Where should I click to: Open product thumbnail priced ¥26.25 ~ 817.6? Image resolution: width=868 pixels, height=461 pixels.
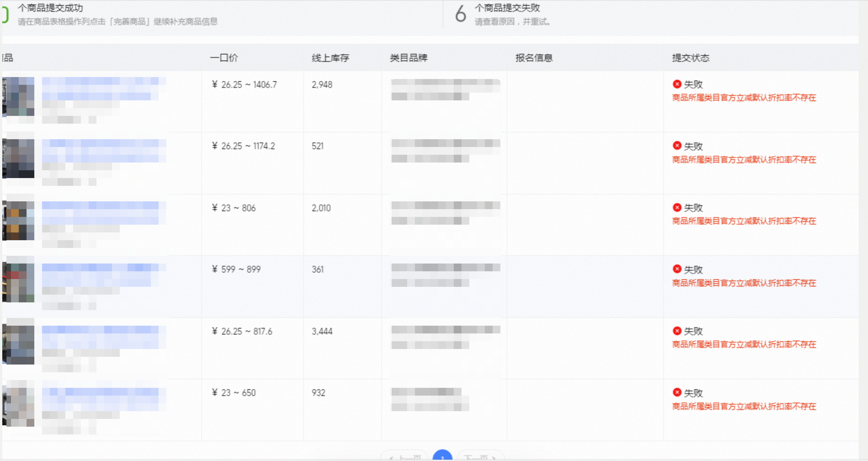click(x=18, y=344)
